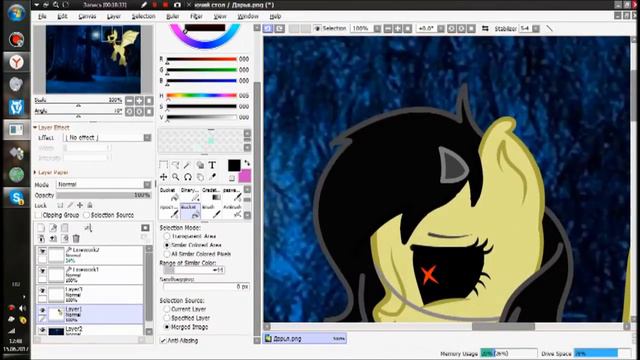Hide the Layer2 background layer
This screenshot has height=360, width=640.
42,330
